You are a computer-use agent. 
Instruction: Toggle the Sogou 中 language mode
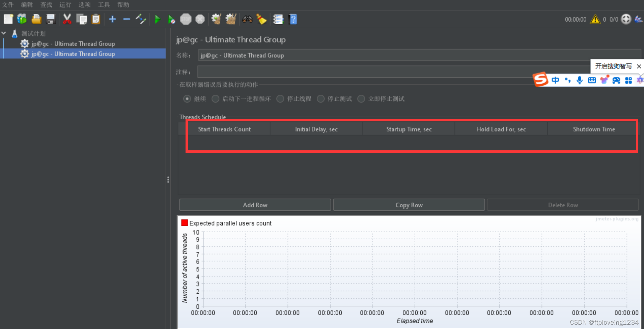point(555,80)
